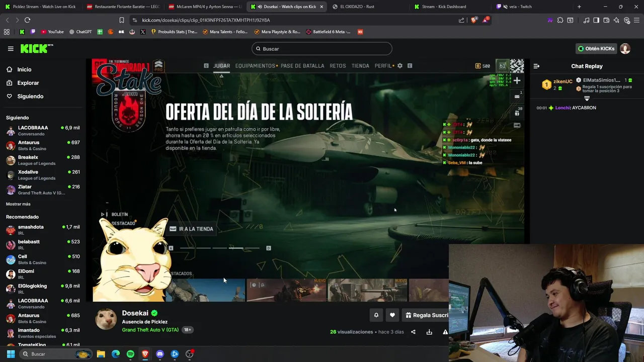
Task: Click the Windows taskbar Buscar search box
Action: coord(56,354)
